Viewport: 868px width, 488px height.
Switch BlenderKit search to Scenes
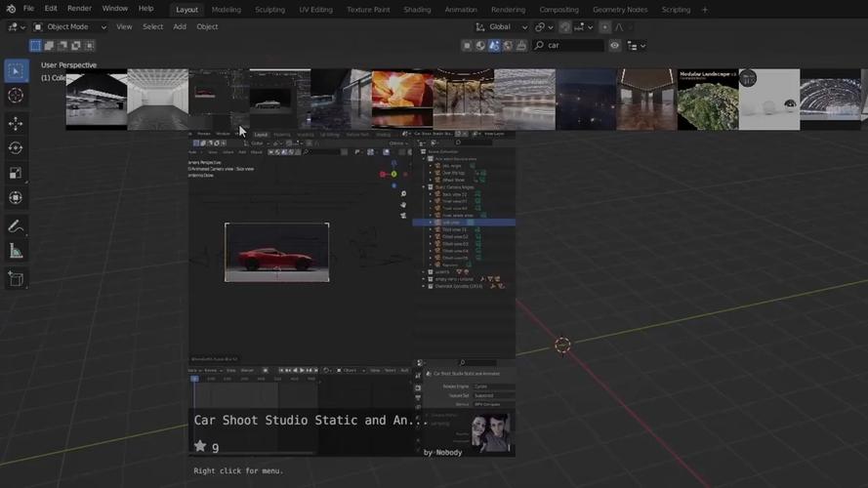(x=494, y=45)
